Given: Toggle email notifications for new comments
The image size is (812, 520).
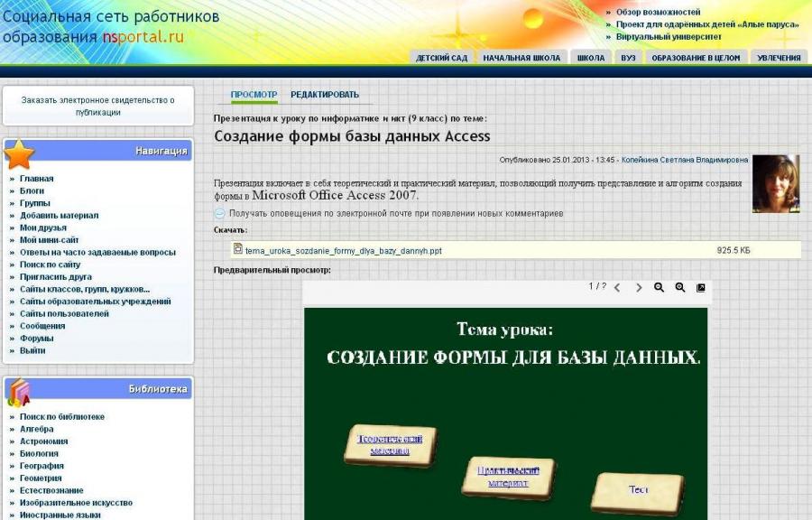Looking at the screenshot, I should (219, 214).
